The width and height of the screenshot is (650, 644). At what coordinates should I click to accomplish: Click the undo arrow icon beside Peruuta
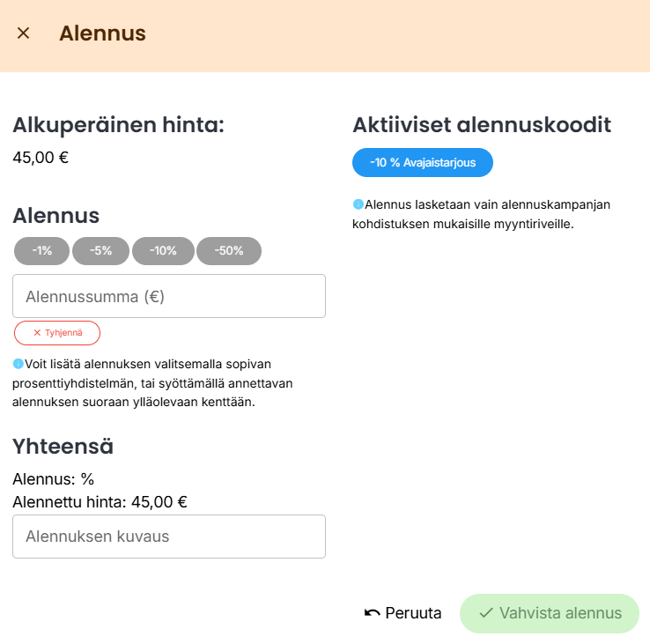373,613
